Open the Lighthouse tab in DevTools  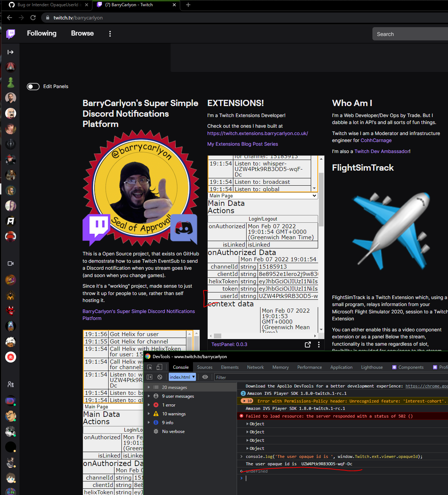click(x=372, y=367)
